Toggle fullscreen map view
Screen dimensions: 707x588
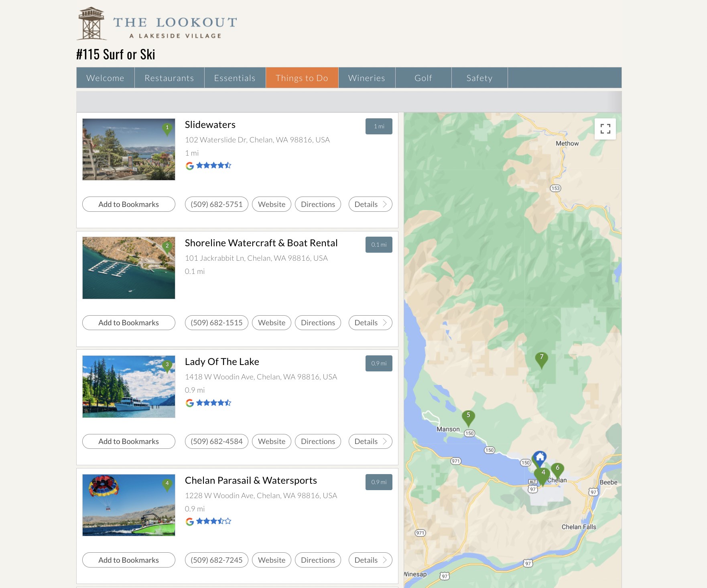605,129
